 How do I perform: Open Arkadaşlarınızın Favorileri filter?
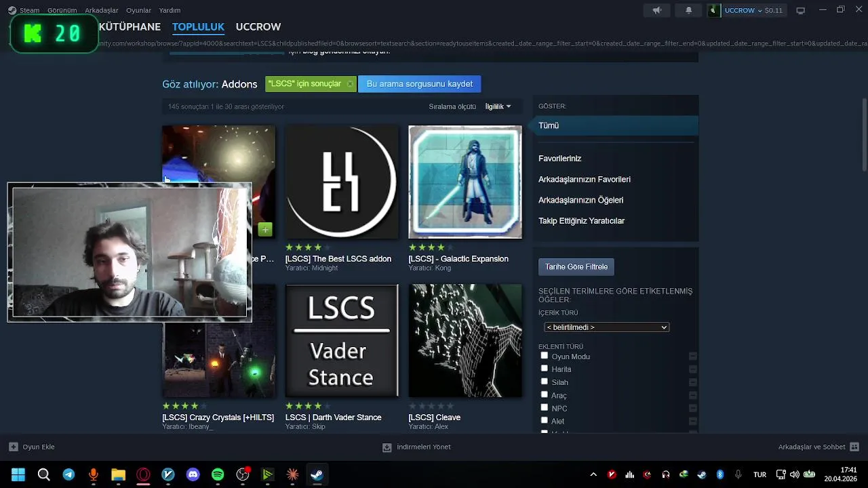584,180
